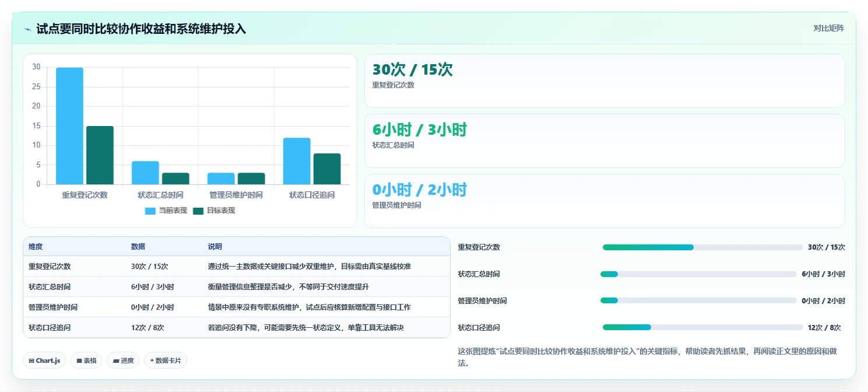The height and width of the screenshot is (392, 868).
Task: Click the 状态汇总时间 table row cell
Action: coord(50,287)
